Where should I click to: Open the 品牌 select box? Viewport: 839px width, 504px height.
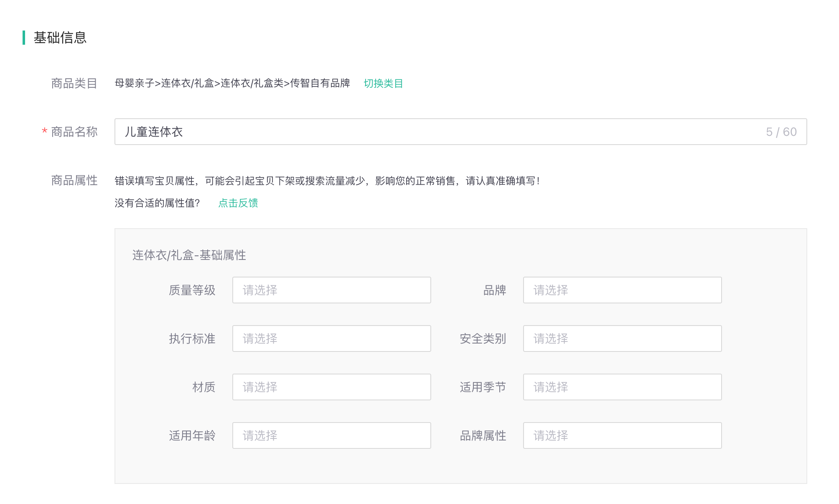point(622,290)
